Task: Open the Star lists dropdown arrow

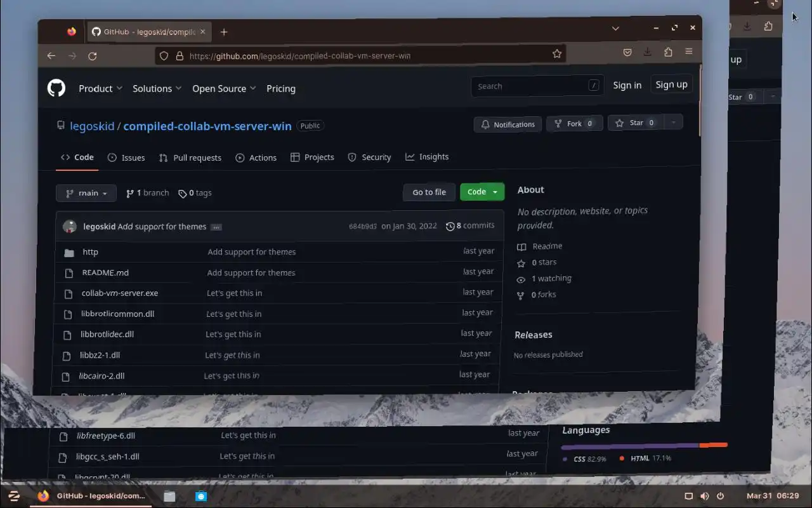Action: click(673, 122)
